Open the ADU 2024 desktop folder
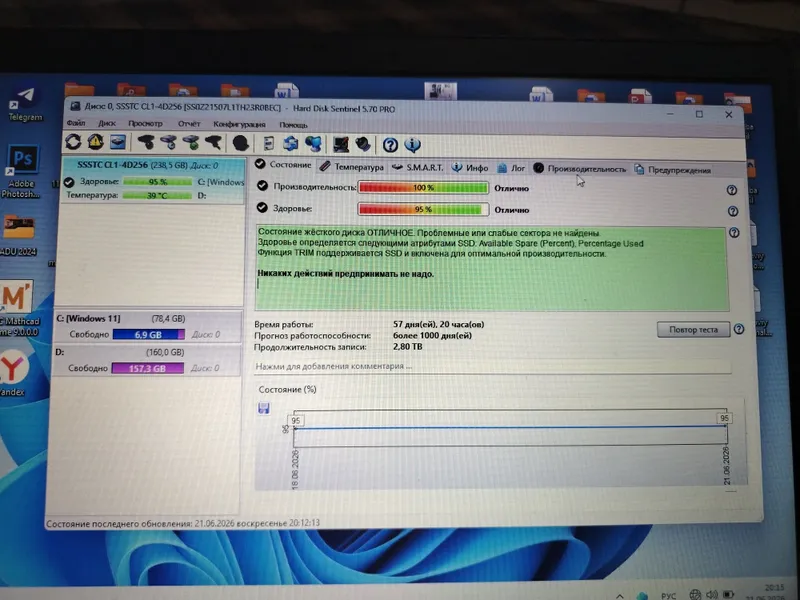The height and width of the screenshot is (600, 800). click(18, 235)
